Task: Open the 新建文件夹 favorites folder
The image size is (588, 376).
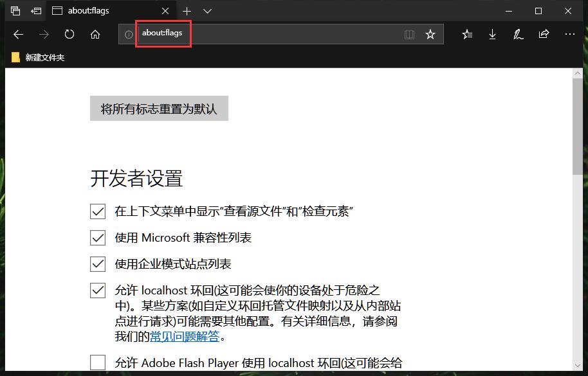Action: pos(33,57)
